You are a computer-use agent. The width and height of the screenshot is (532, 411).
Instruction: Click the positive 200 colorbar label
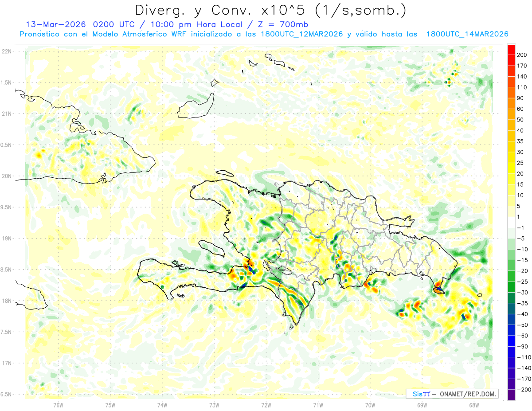522,55
